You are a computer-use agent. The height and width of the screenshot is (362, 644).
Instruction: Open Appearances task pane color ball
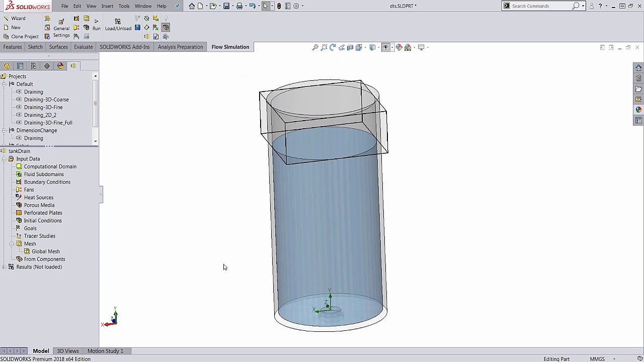(x=638, y=110)
